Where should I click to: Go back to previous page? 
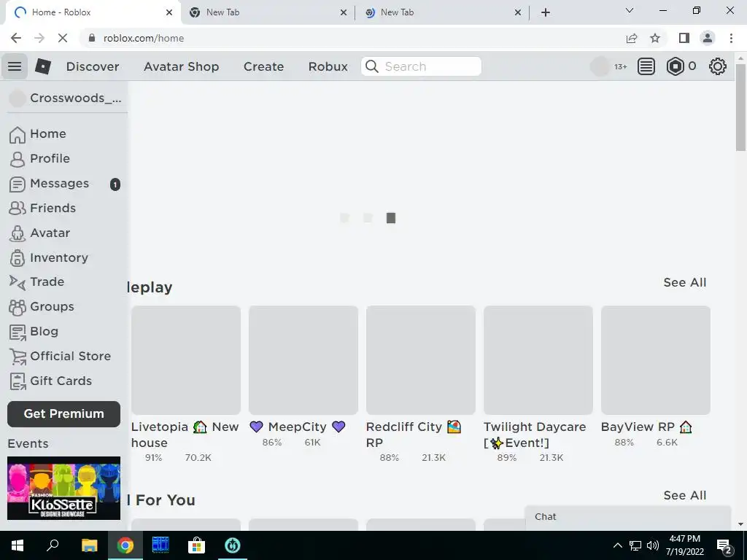[16, 38]
